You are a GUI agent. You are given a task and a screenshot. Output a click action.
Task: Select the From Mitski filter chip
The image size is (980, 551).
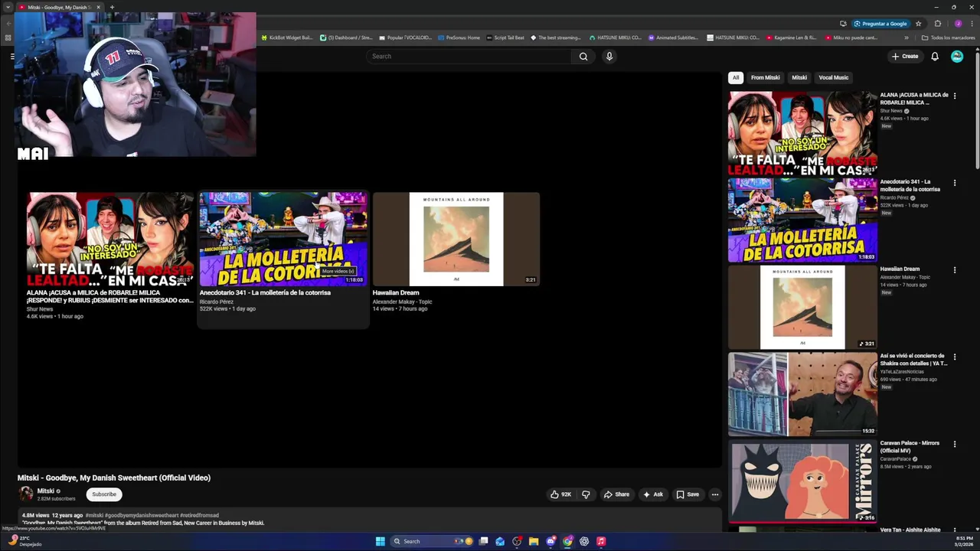coord(765,77)
